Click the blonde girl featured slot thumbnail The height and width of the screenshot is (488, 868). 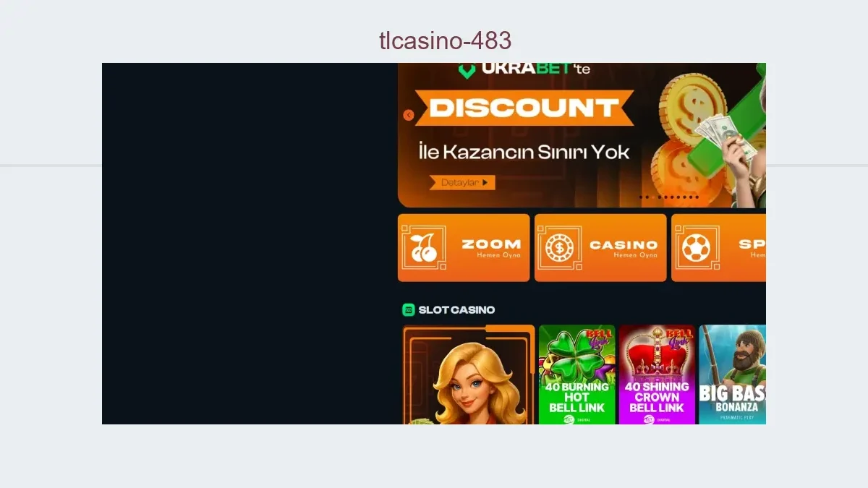469,374
